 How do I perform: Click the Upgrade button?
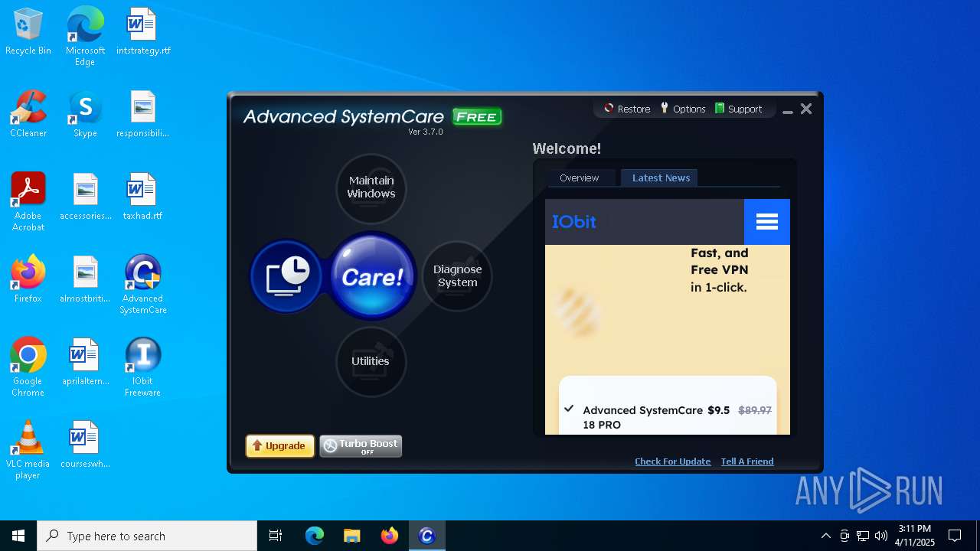tap(280, 446)
